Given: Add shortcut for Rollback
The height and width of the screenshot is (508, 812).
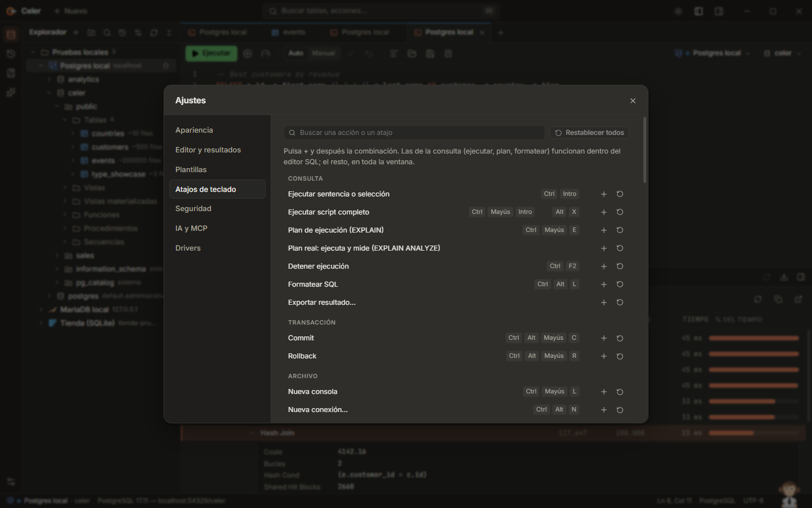Looking at the screenshot, I should (x=604, y=356).
